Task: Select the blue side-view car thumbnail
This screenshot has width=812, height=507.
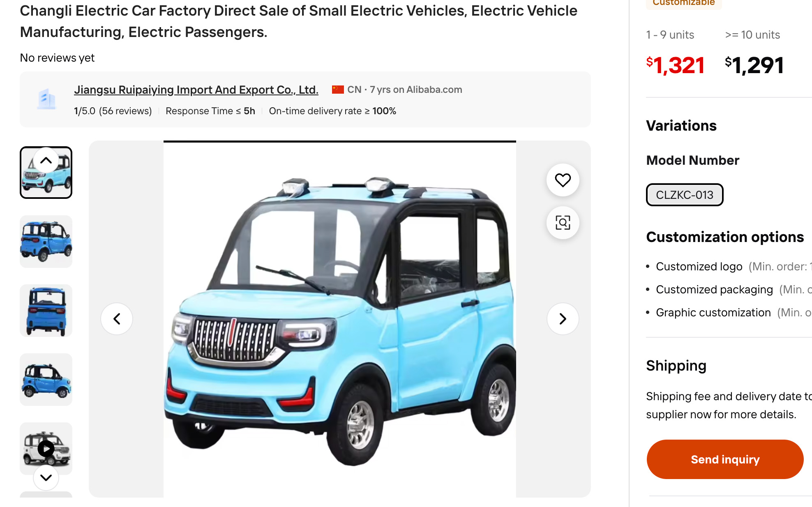Action: point(46,380)
